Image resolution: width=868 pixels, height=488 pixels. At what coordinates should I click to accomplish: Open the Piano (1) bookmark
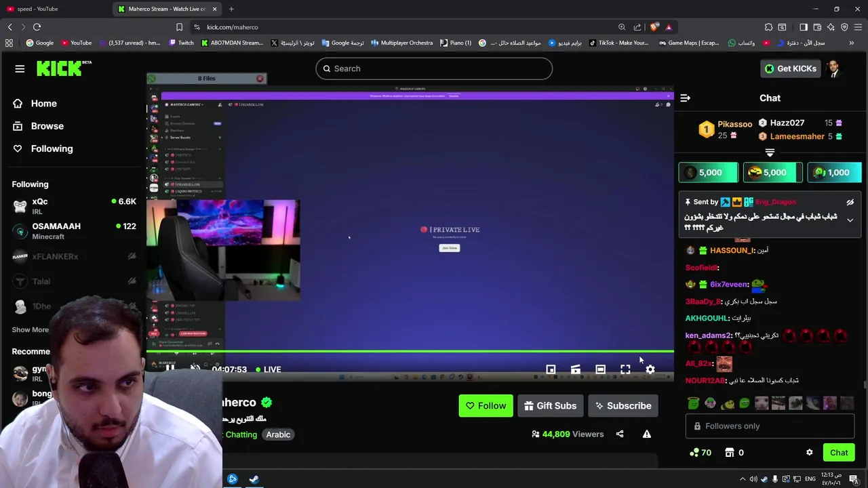coord(456,43)
